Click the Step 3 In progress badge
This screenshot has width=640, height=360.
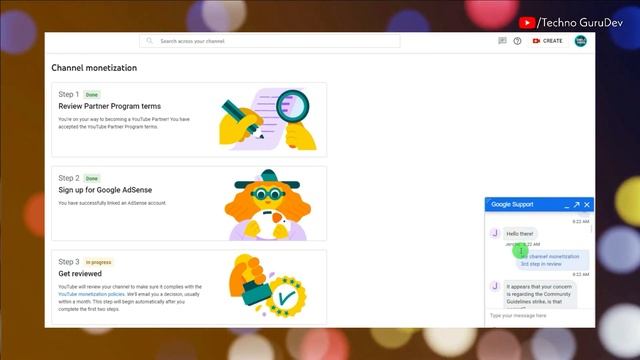98,262
